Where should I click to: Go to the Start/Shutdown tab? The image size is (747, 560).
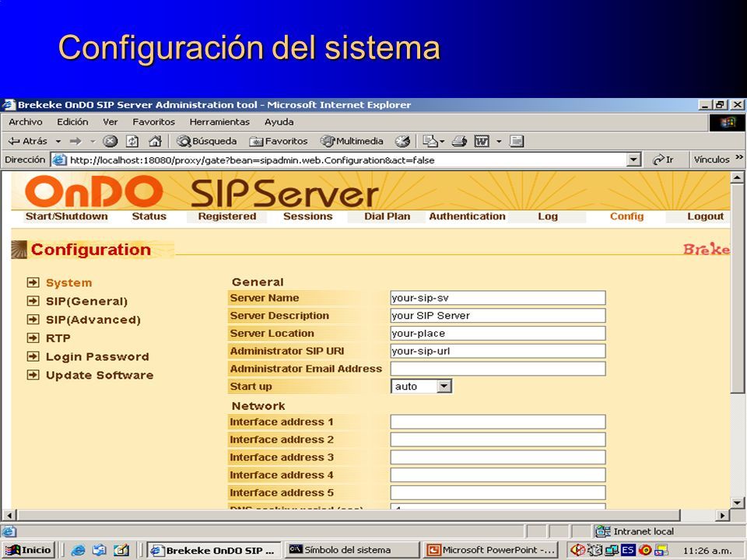(x=66, y=216)
